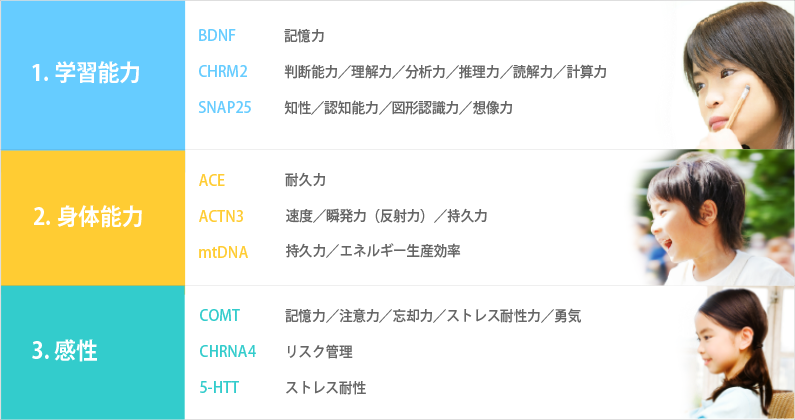This screenshot has height=420, width=795.
Task: Select the SNAP25 gene label
Action: [x=225, y=108]
